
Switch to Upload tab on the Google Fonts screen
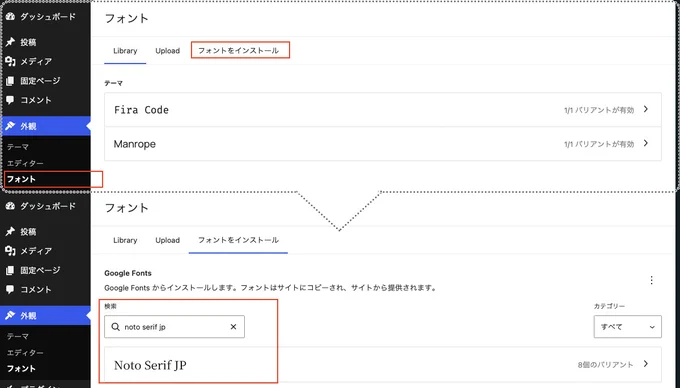[167, 240]
